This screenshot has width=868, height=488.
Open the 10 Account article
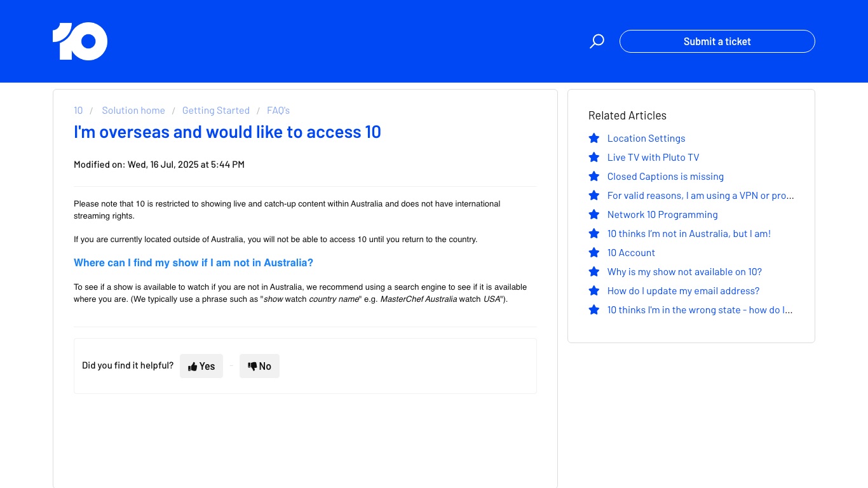pos(631,253)
